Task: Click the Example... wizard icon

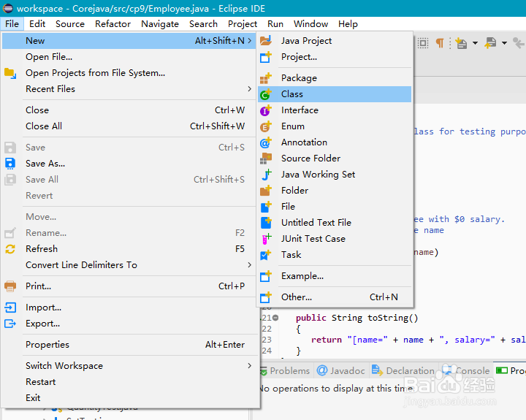Action: (266, 276)
